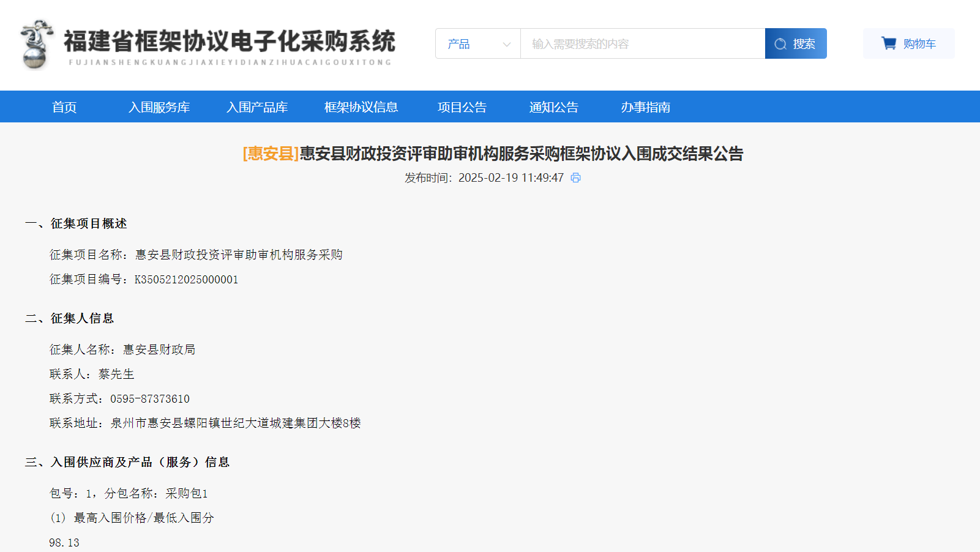Image resolution: width=980 pixels, height=552 pixels.
Task: Click the scales-of-justice site logo emblem
Action: (36, 44)
